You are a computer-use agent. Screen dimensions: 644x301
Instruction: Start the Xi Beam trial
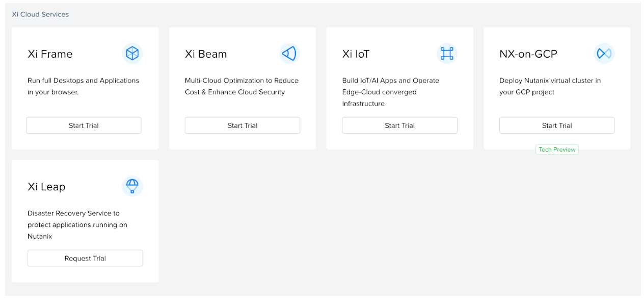point(242,126)
